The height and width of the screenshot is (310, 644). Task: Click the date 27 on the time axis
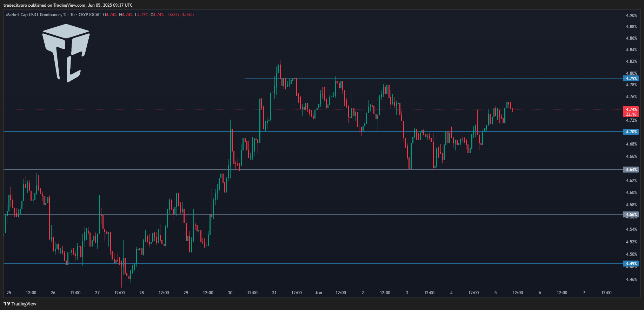tap(97, 293)
